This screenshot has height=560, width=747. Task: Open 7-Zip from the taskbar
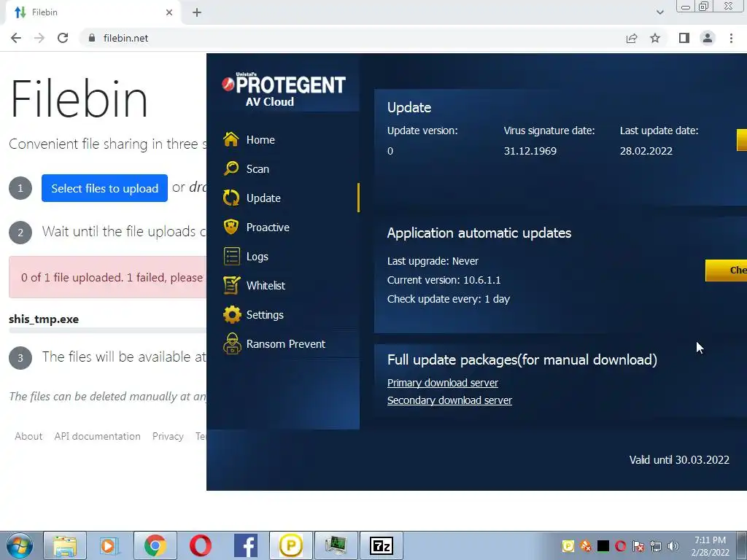pos(381,545)
